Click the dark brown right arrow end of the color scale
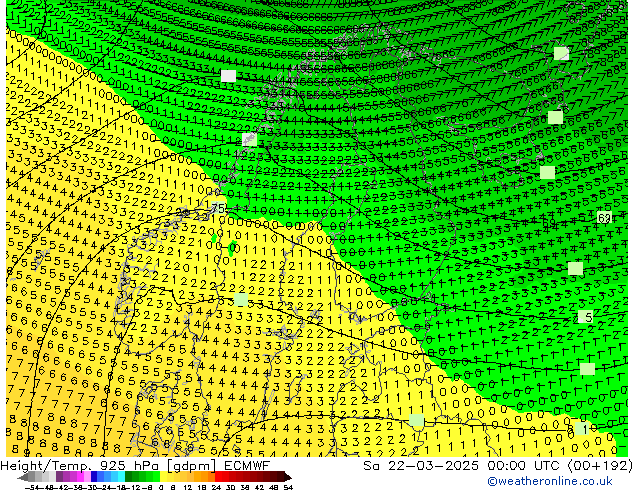Image resolution: width=634 pixels, height=490 pixels. click(288, 477)
